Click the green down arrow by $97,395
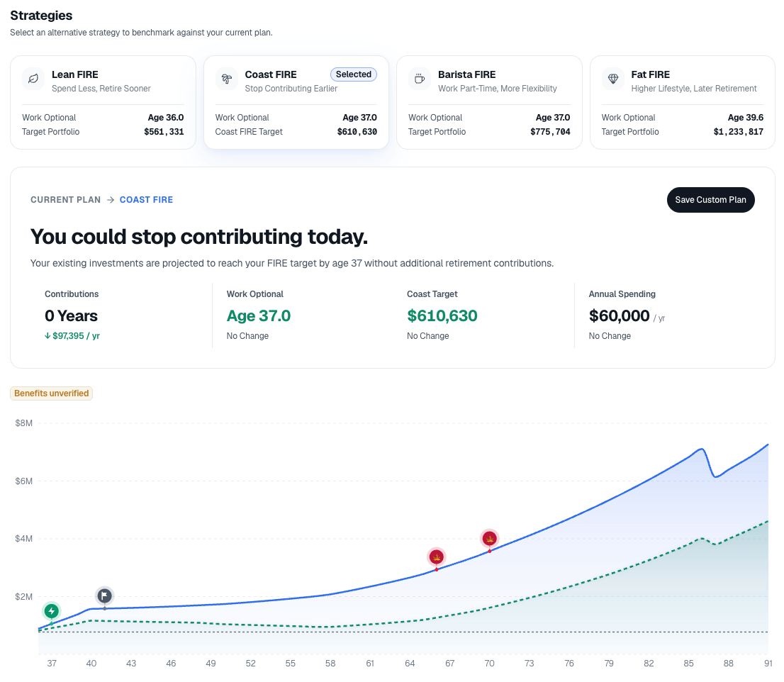Viewport: 784px width, 682px height. pyautogui.click(x=47, y=336)
